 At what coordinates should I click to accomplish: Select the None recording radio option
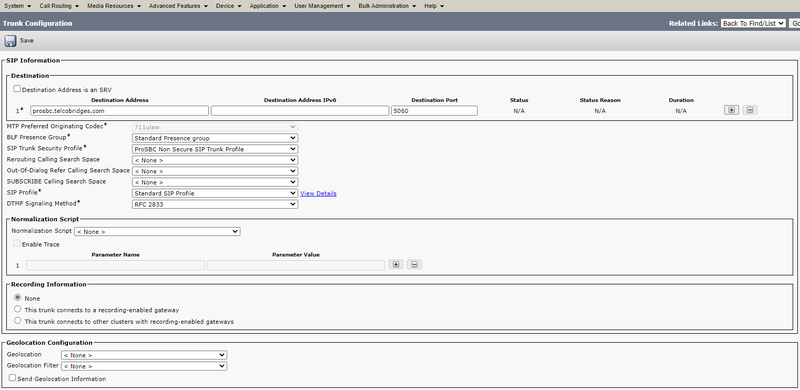(18, 298)
